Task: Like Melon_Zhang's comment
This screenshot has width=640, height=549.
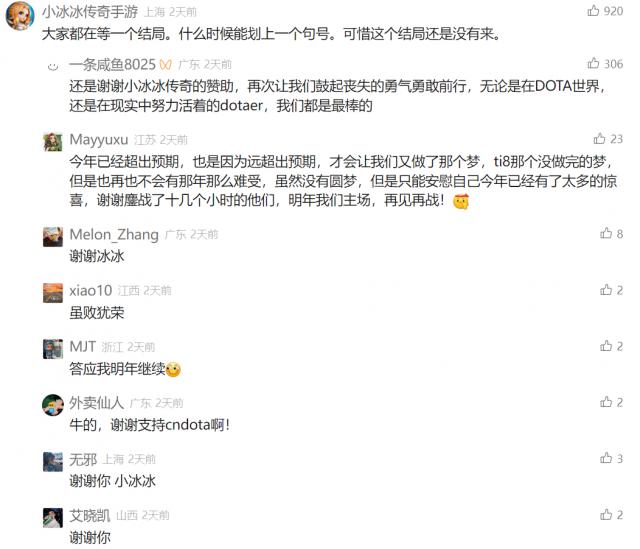Action: coord(606,233)
